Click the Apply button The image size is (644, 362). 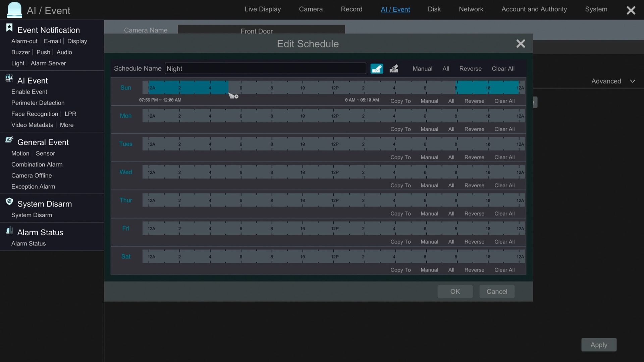tap(599, 345)
